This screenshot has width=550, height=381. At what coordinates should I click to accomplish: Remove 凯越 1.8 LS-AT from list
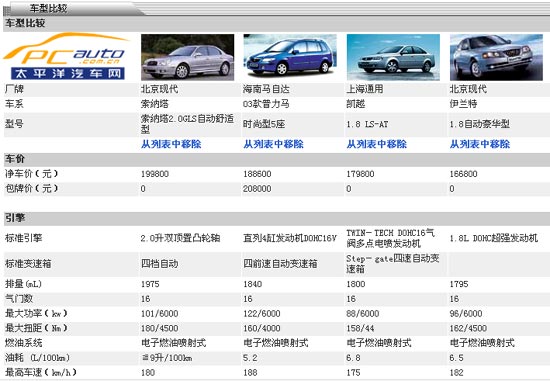tap(377, 144)
